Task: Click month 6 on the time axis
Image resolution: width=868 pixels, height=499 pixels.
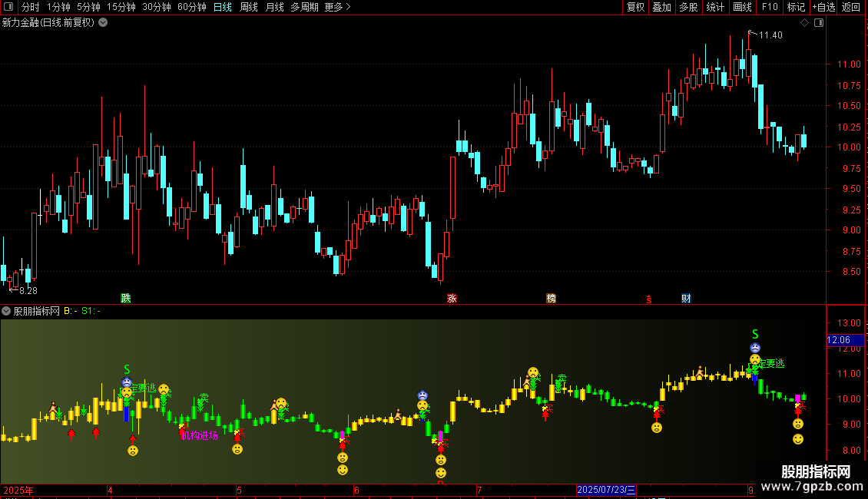Action: coord(356,490)
